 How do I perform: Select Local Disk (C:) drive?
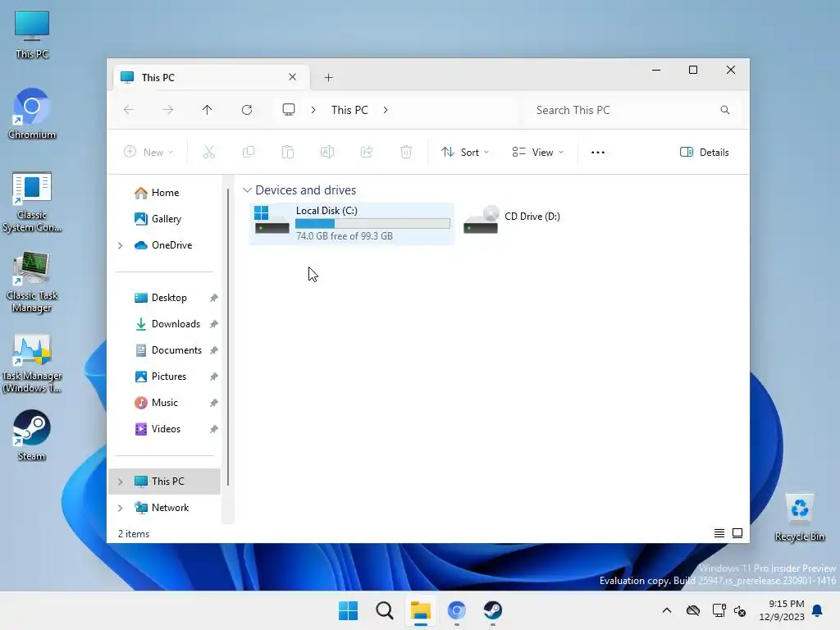point(352,223)
